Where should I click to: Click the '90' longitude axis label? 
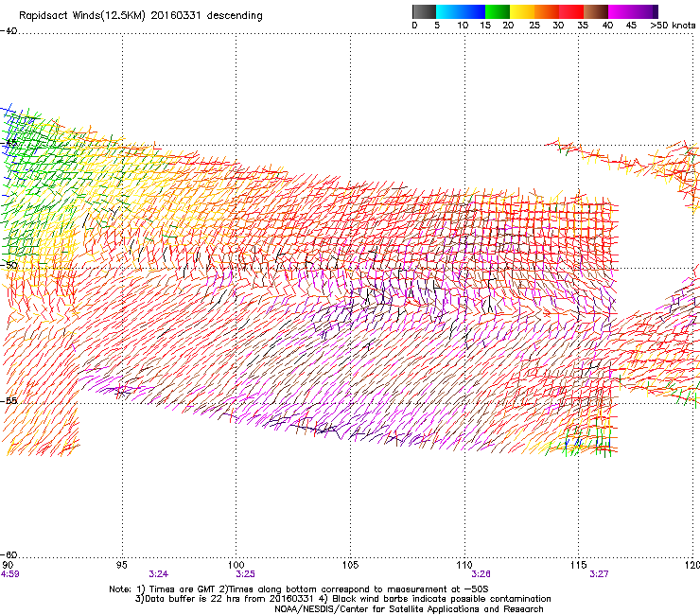coord(8,566)
